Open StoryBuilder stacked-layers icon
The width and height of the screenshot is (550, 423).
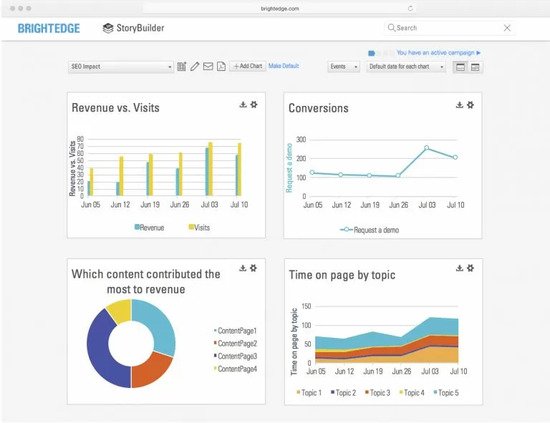pyautogui.click(x=108, y=28)
